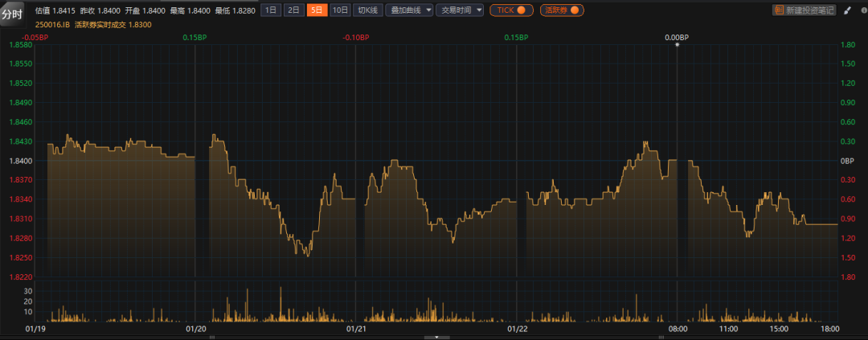Click the collapse handle at bottom center
Screen dimensions: 868x340
(436, 337)
